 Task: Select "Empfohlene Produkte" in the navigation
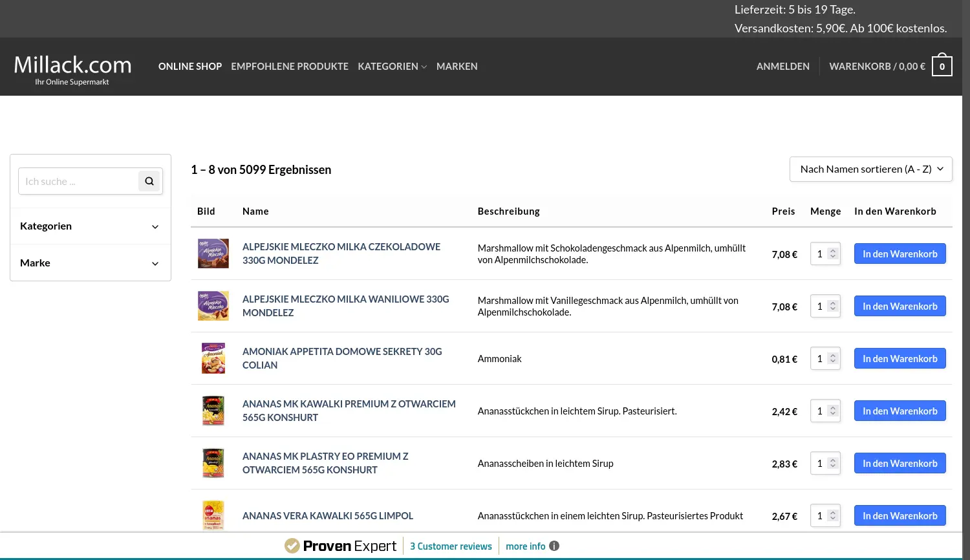290,66
